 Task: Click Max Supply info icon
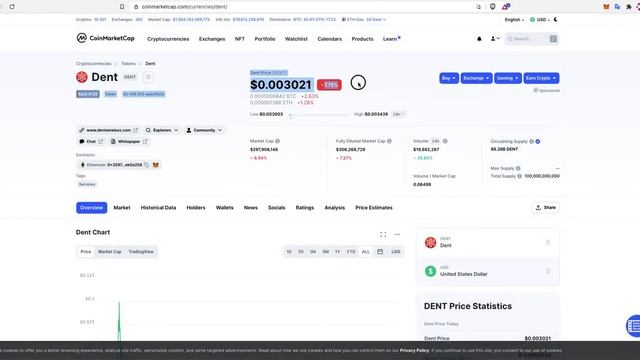point(518,168)
